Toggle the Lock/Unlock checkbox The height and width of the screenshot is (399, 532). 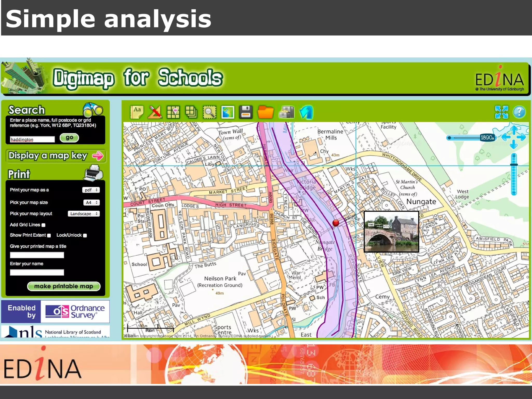pyautogui.click(x=85, y=236)
